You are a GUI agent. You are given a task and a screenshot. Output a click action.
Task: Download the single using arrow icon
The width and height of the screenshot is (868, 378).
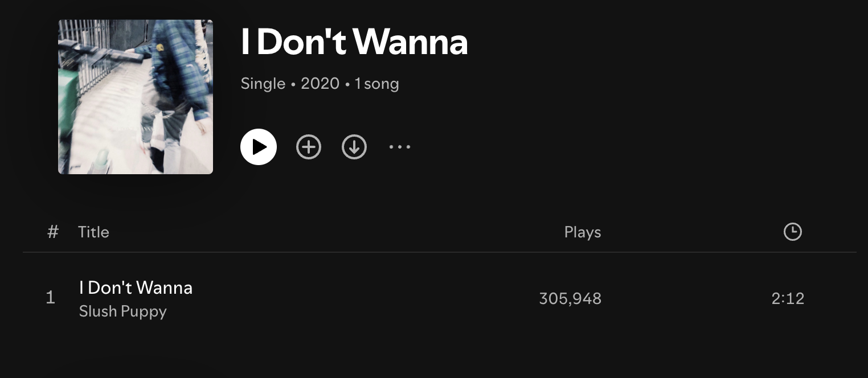point(354,147)
